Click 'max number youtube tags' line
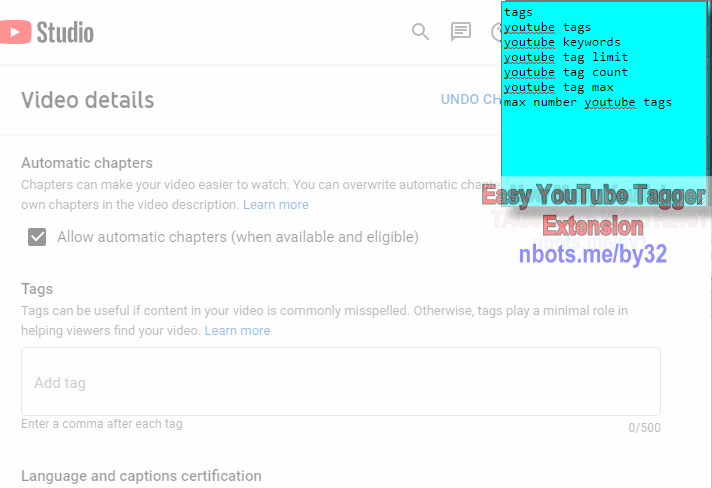712x488 pixels. pyautogui.click(x=588, y=102)
